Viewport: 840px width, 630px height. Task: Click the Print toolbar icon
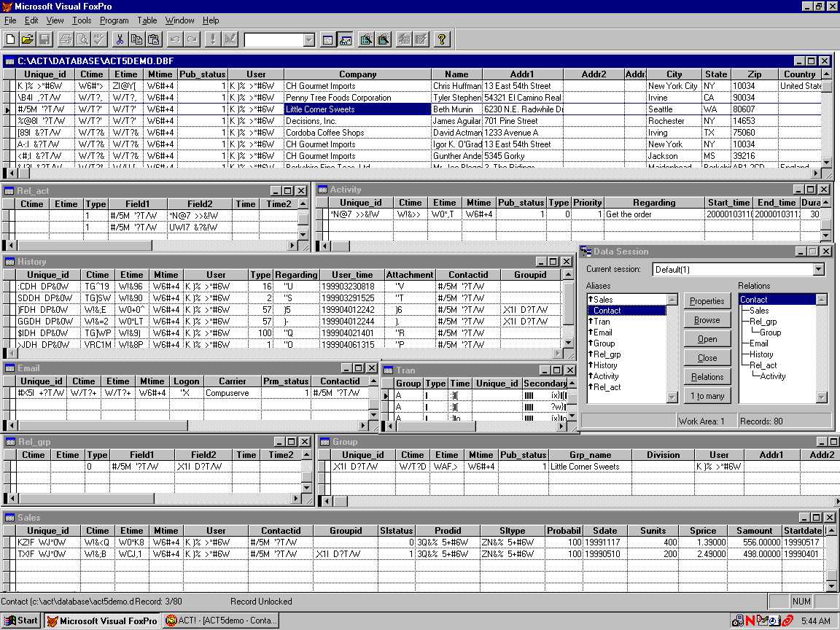tap(66, 39)
